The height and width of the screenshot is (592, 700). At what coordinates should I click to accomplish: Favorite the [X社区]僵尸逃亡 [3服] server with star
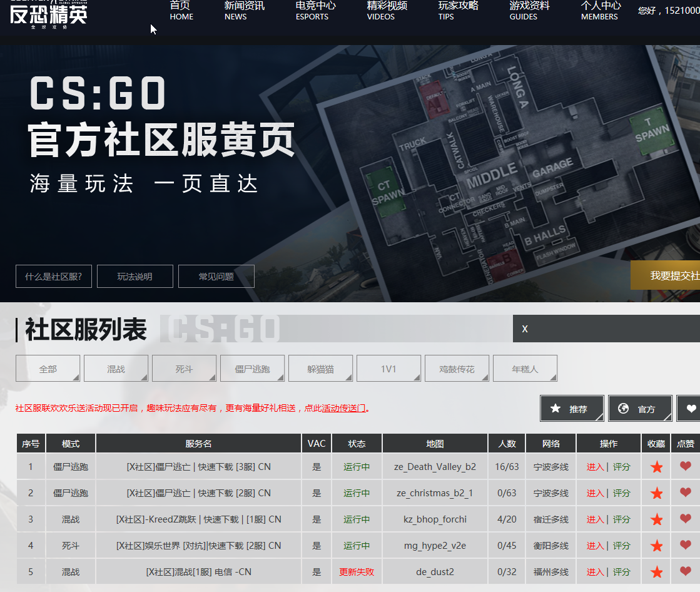click(656, 466)
